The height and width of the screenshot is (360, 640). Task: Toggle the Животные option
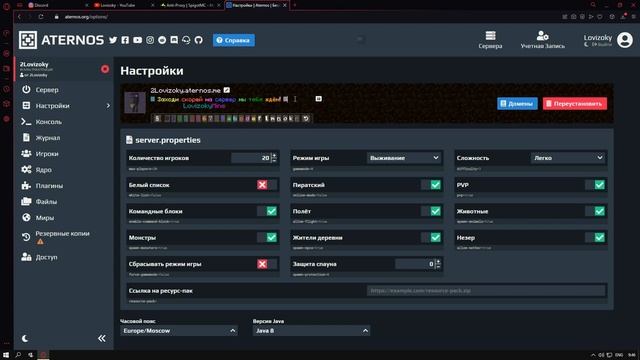(x=595, y=211)
